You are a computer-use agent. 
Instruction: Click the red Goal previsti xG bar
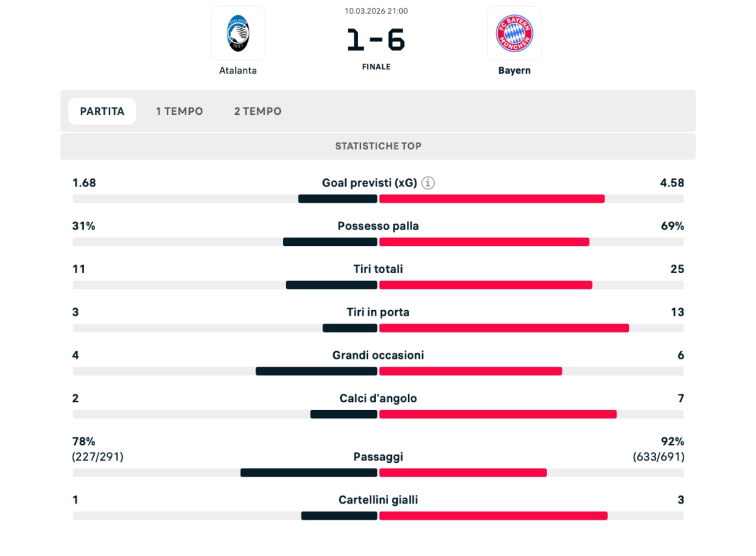[492, 199]
